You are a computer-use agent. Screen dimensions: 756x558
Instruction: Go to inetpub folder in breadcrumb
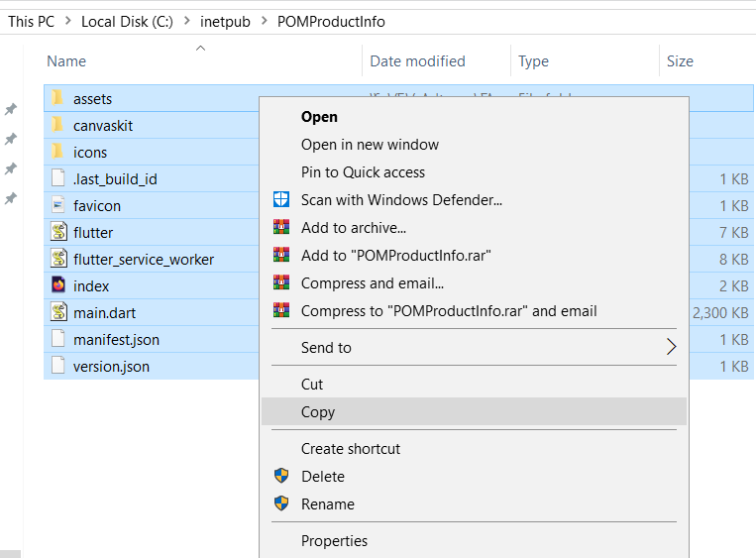click(225, 21)
